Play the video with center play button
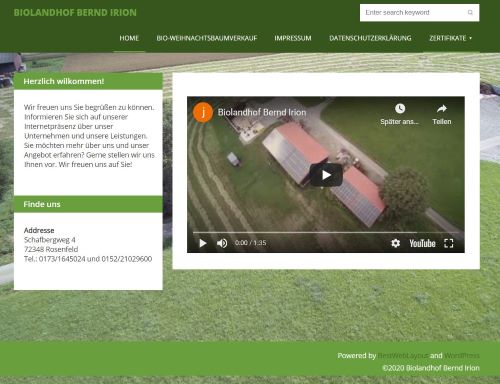Image resolution: width=500 pixels, height=384 pixels. point(326,175)
